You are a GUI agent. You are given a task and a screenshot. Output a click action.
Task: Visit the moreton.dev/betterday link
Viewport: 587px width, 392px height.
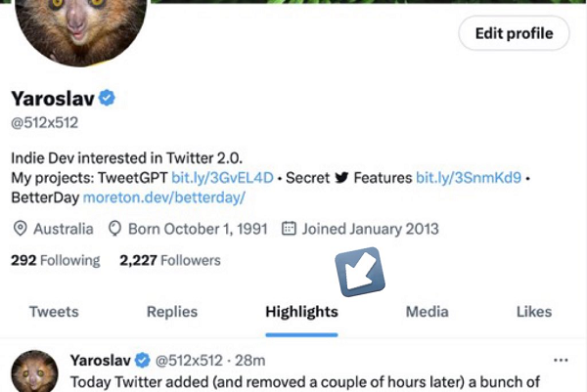click(163, 197)
